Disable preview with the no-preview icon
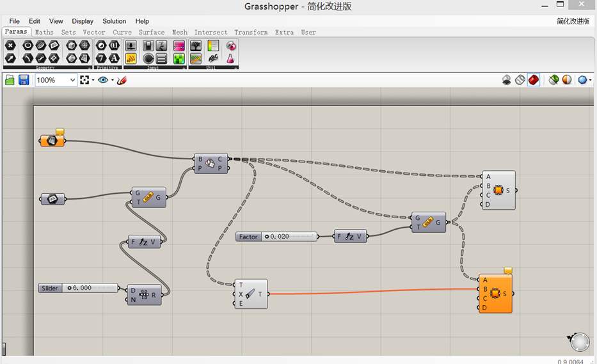This screenshot has width=597, height=364. coord(506,80)
